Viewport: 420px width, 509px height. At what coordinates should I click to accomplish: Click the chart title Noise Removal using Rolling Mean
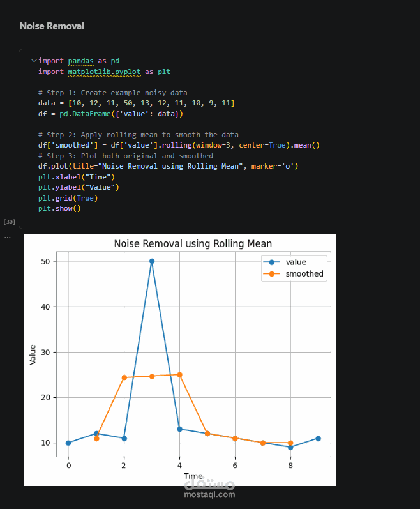point(193,243)
